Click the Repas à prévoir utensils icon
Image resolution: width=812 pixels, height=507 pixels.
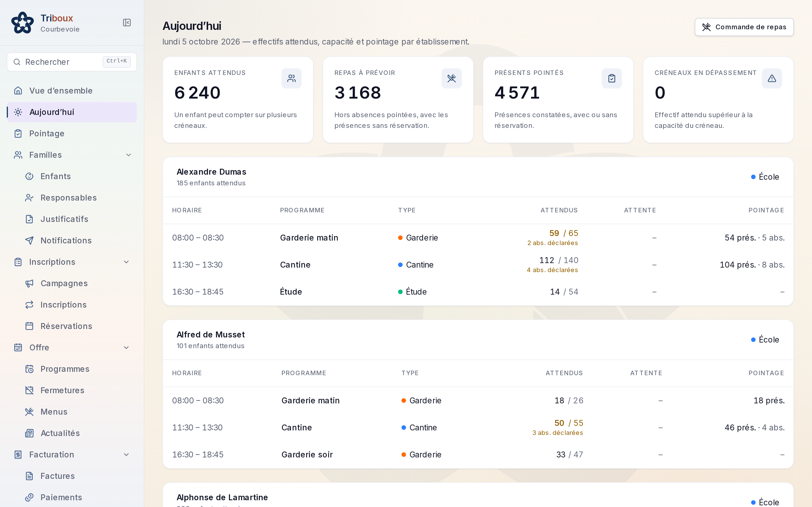pos(451,79)
